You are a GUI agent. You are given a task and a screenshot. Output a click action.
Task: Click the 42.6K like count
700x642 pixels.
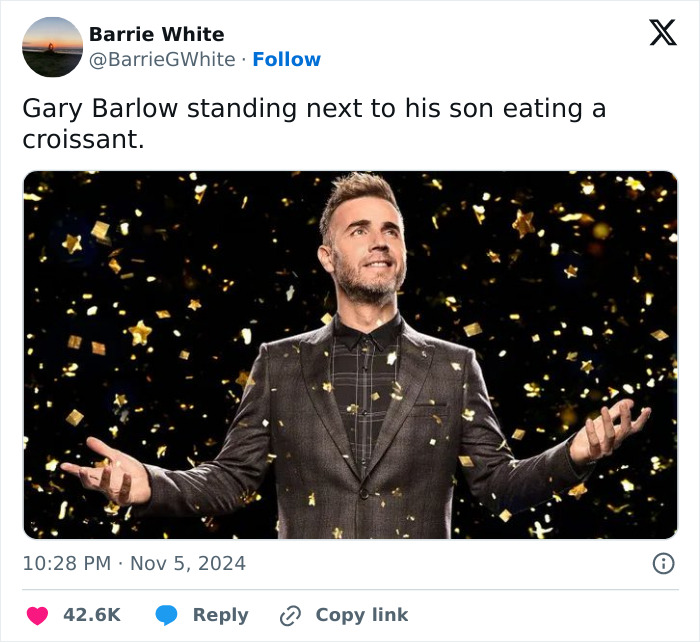point(92,615)
